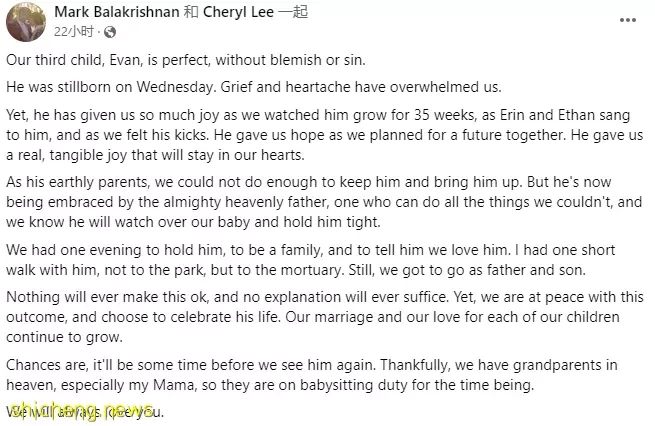Select the 'He was stillborn on Wednesday' line

pos(254,87)
